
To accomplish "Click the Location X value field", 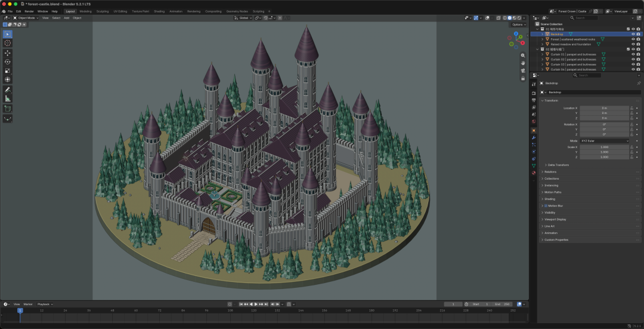I will pyautogui.click(x=604, y=108).
